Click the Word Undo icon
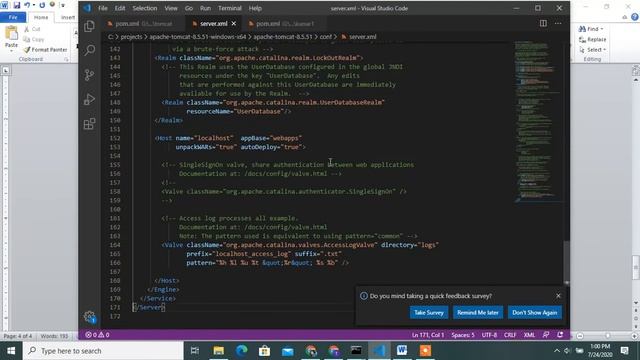 point(27,5)
